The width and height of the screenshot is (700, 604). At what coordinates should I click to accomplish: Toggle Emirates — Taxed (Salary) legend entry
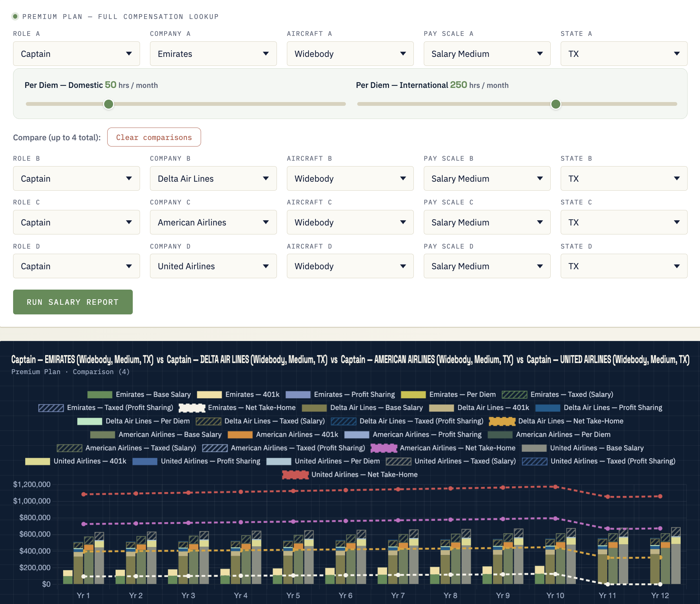(558, 394)
